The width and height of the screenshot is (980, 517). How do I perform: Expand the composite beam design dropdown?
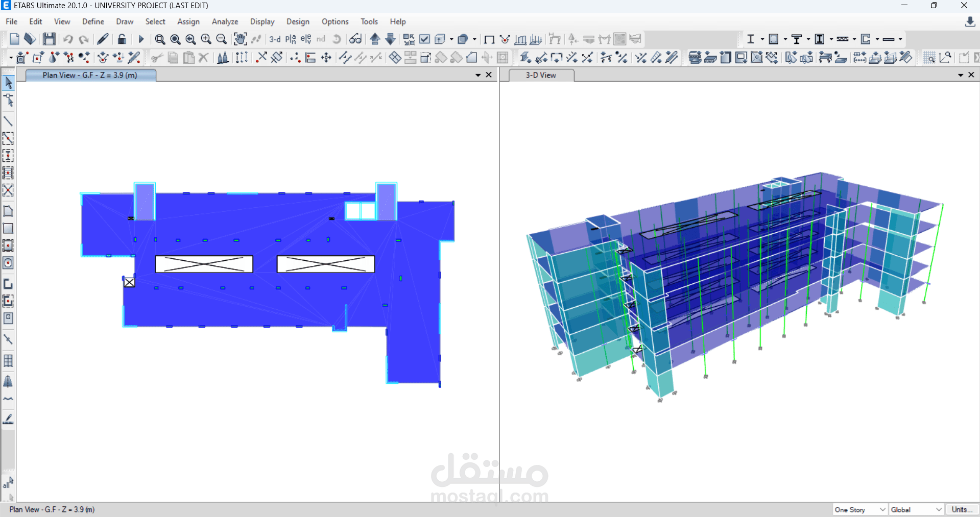pyautogui.click(x=808, y=39)
